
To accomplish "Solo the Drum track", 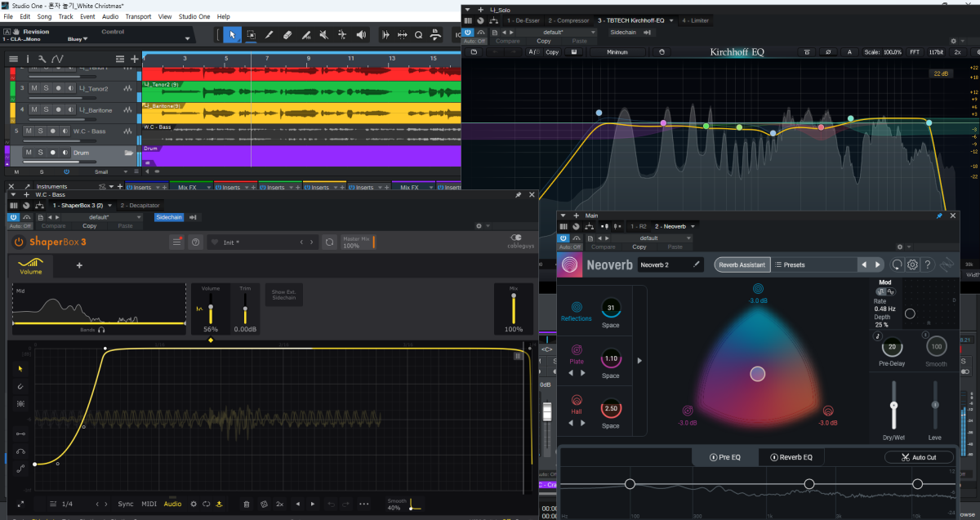I will pos(39,153).
